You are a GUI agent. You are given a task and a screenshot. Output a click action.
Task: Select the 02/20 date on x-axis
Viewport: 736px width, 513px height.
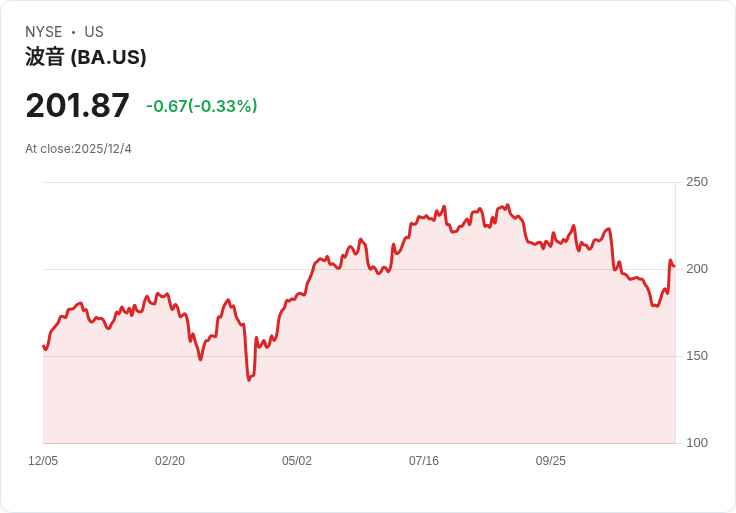point(170,461)
